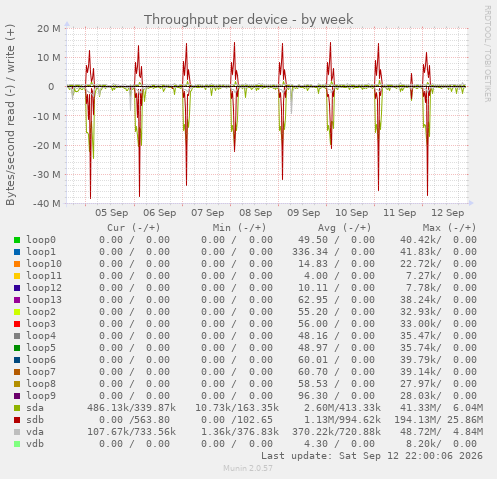Viewport: 497px width, 479px height.
Task: Click sdb average value '1.13M/994.62k'
Action: 342,420
